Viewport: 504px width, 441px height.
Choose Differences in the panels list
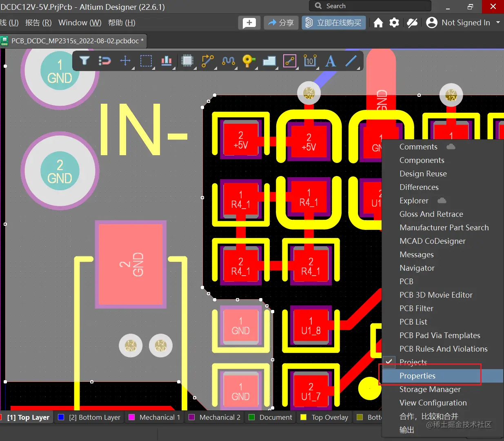click(443, 187)
